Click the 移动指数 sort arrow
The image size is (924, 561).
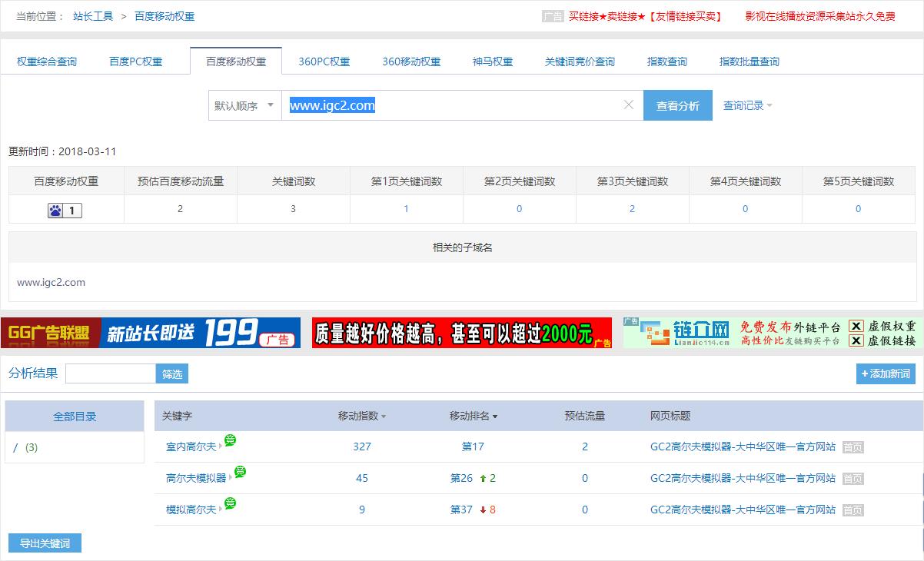tap(382, 416)
